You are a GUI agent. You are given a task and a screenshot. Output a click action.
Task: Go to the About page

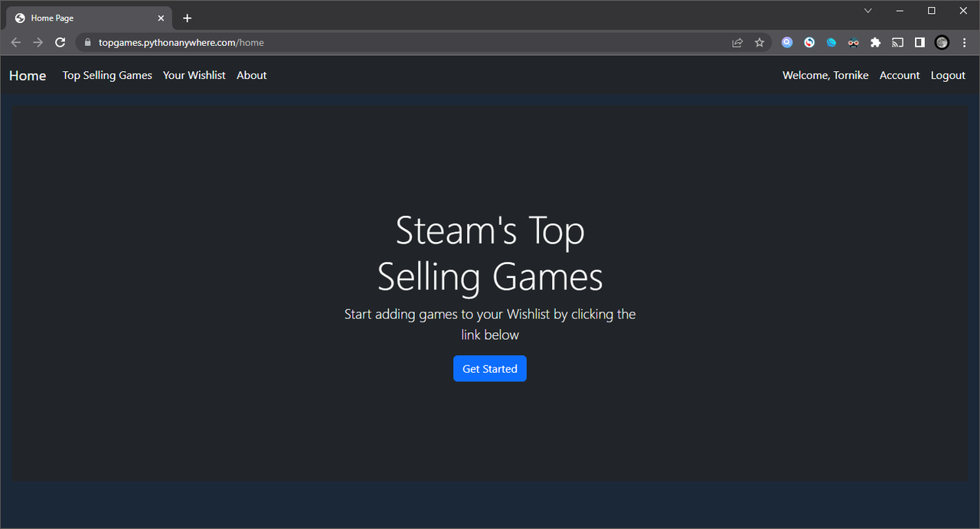pos(252,75)
